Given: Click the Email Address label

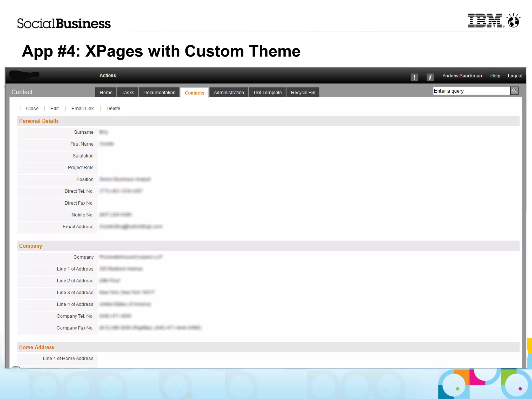Looking at the screenshot, I should (78, 227).
